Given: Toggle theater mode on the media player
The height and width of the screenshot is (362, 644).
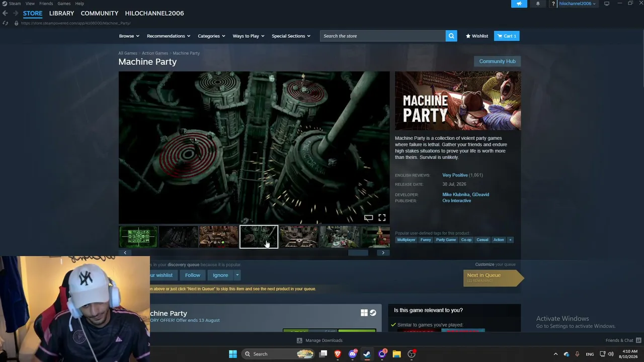Looking at the screenshot, I should point(368,218).
